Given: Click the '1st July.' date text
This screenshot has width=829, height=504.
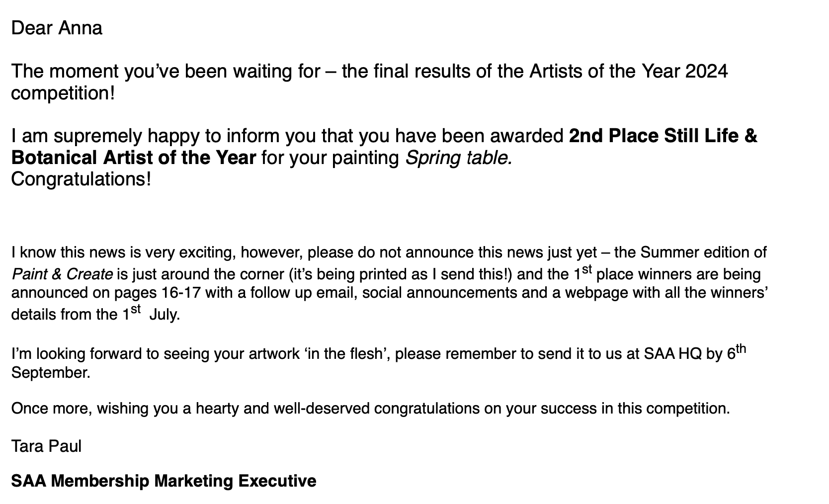Looking at the screenshot, I should tap(151, 313).
